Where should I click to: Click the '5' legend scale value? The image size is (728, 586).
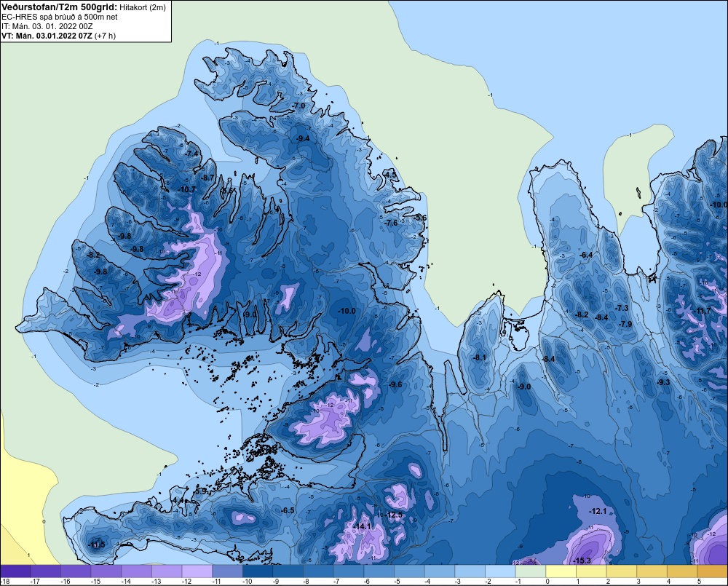coord(699,582)
